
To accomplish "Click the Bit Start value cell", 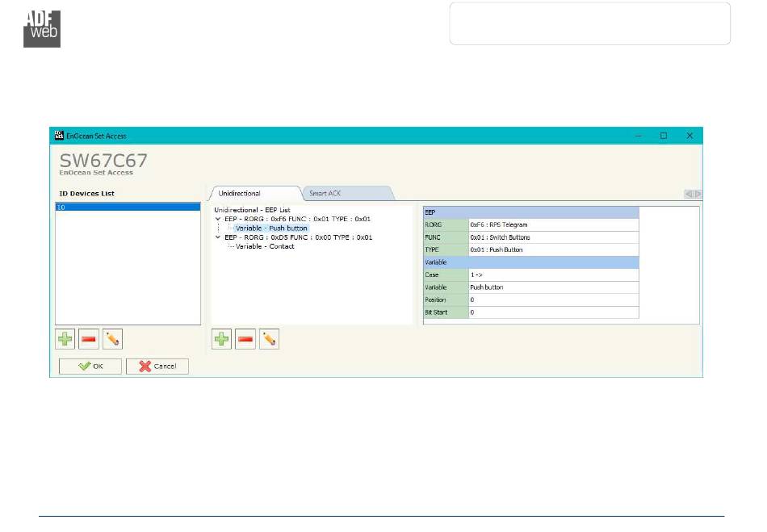I will 553,312.
